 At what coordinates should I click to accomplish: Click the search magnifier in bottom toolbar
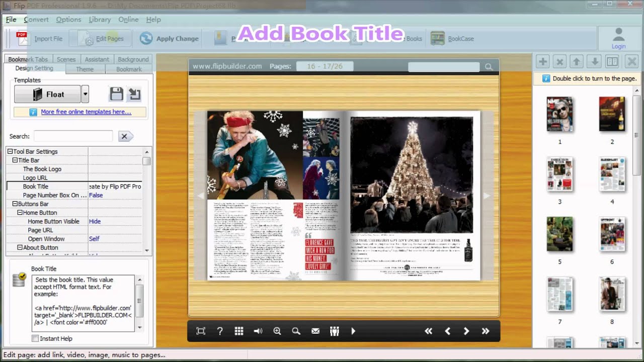point(296,331)
